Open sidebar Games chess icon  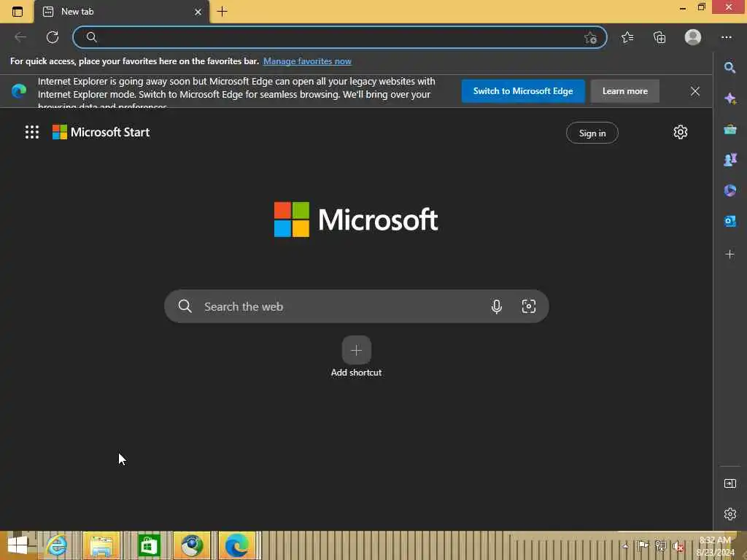click(x=729, y=160)
